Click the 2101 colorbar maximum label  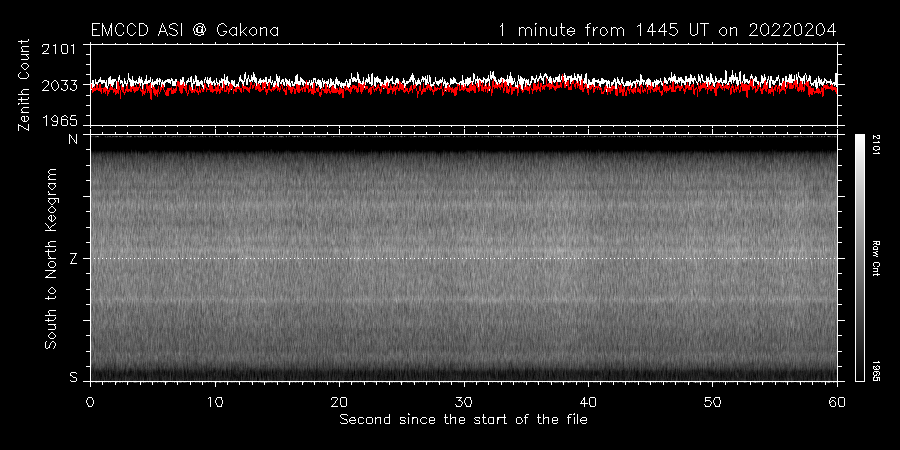coord(878,145)
